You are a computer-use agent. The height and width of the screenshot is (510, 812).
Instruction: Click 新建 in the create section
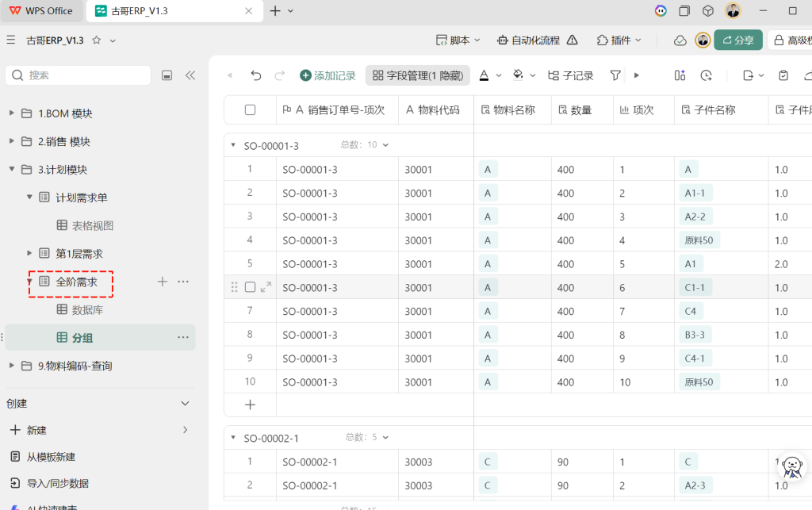click(x=36, y=430)
